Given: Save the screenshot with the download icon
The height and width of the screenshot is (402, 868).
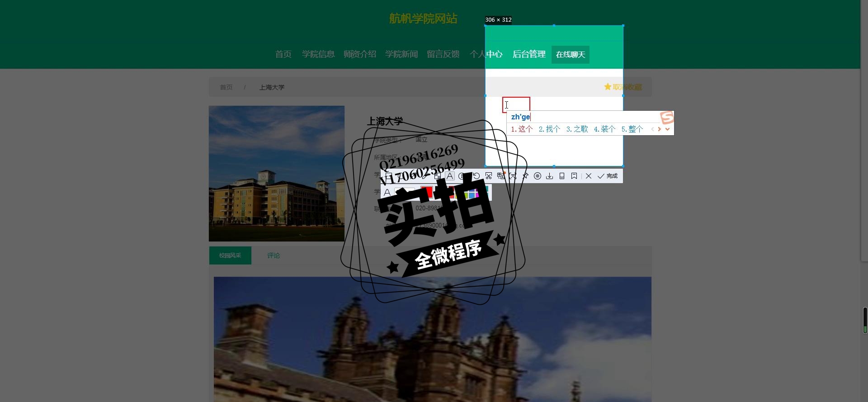Looking at the screenshot, I should (x=549, y=176).
